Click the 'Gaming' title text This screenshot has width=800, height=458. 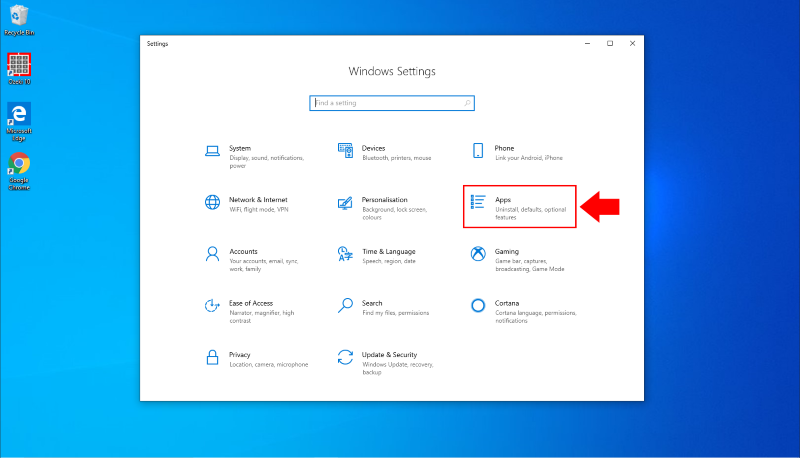point(507,251)
